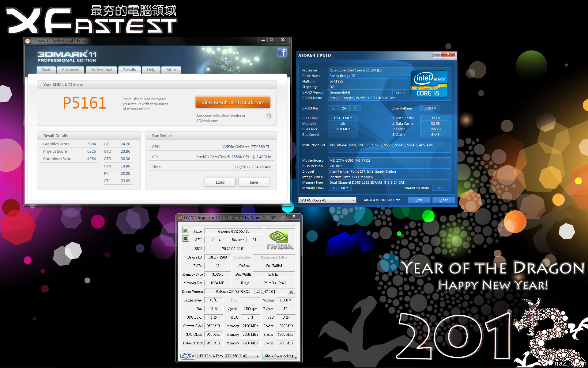Click the Run Details time 3/12/2012 2:34:25 AM
Screen dimensions: 588x368
(x=251, y=167)
